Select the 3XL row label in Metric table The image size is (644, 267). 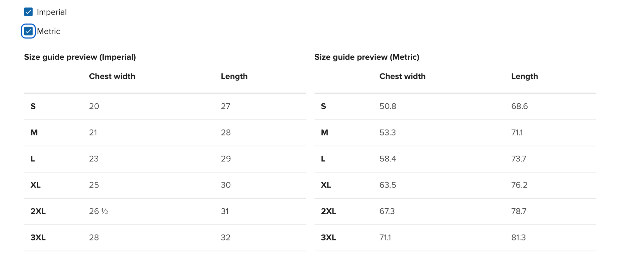pos(328,238)
